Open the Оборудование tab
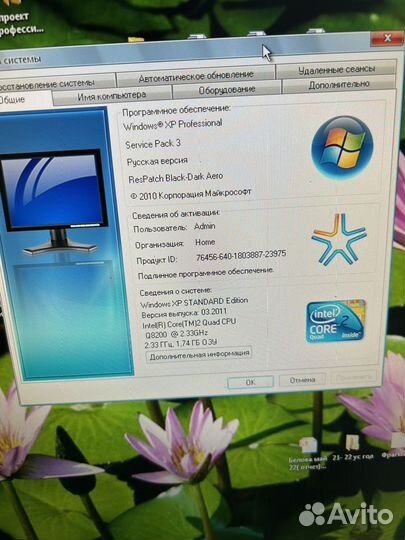This screenshot has width=405, height=540. [x=227, y=90]
